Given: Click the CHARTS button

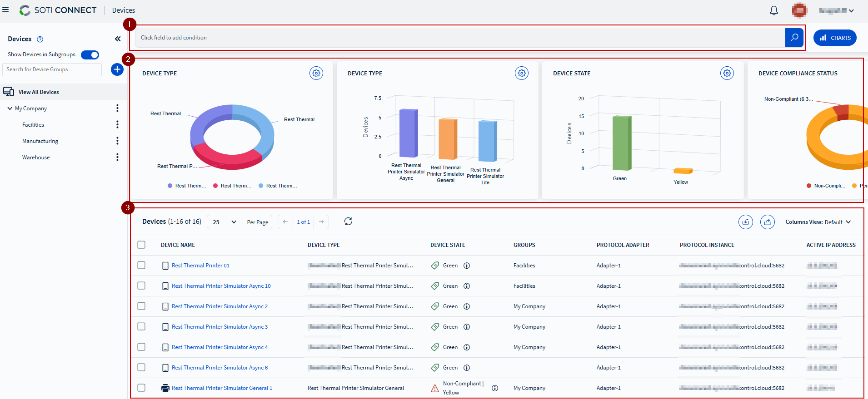Looking at the screenshot, I should 835,38.
